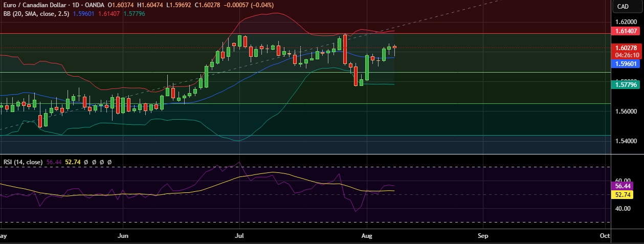The image size is (644, 244).
Task: Click the yellow 52.74 RSI axis label
Action: click(x=623, y=195)
